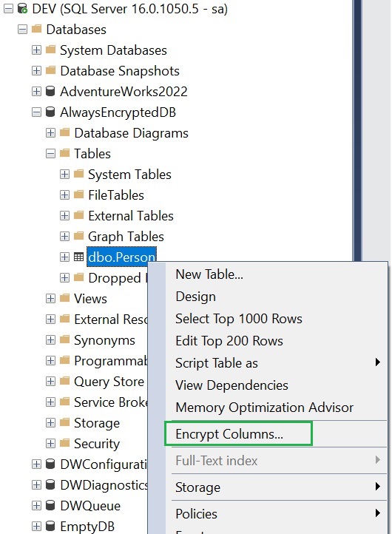This screenshot has width=392, height=534.
Task: Open the Script Table as submenu
Action: (217, 363)
